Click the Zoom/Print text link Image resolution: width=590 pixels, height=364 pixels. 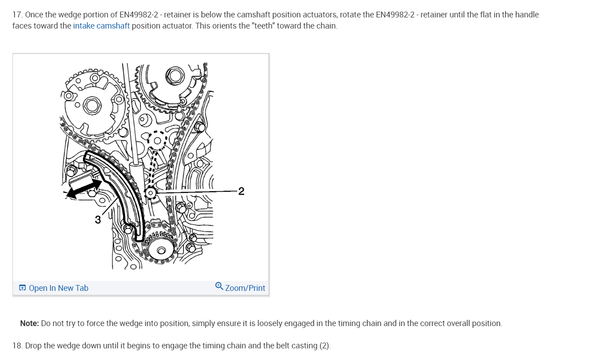245,288
